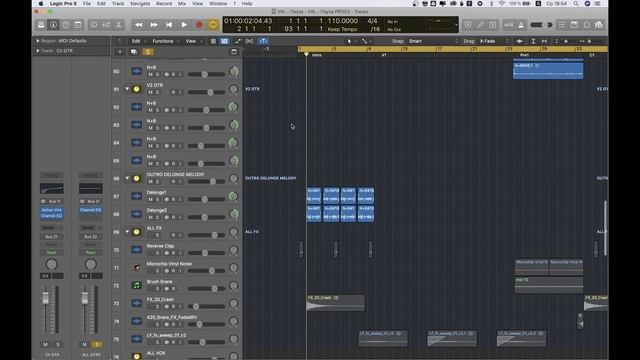Solo the FX_20_Crash track
Image resolution: width=640 pixels, height=360 pixels.
pyautogui.click(x=157, y=307)
